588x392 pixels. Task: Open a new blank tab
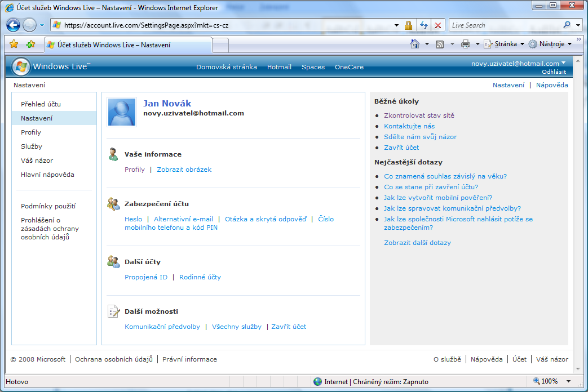(x=220, y=46)
